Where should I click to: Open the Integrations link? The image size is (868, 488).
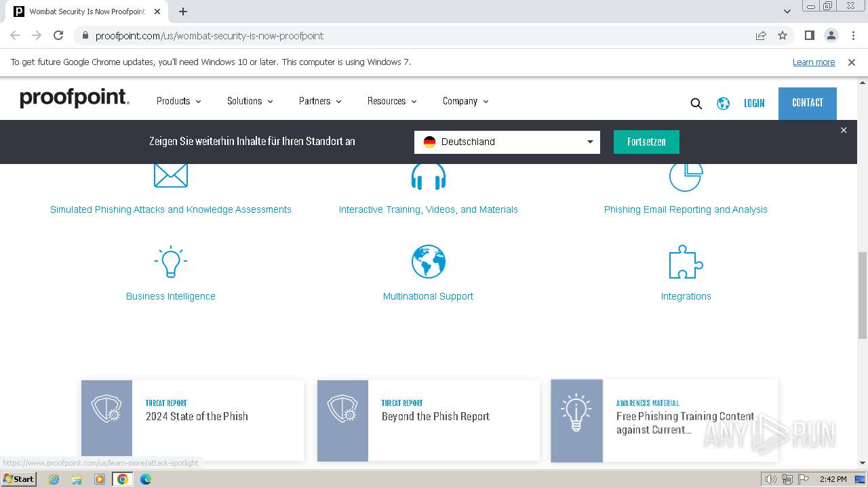tap(686, 296)
